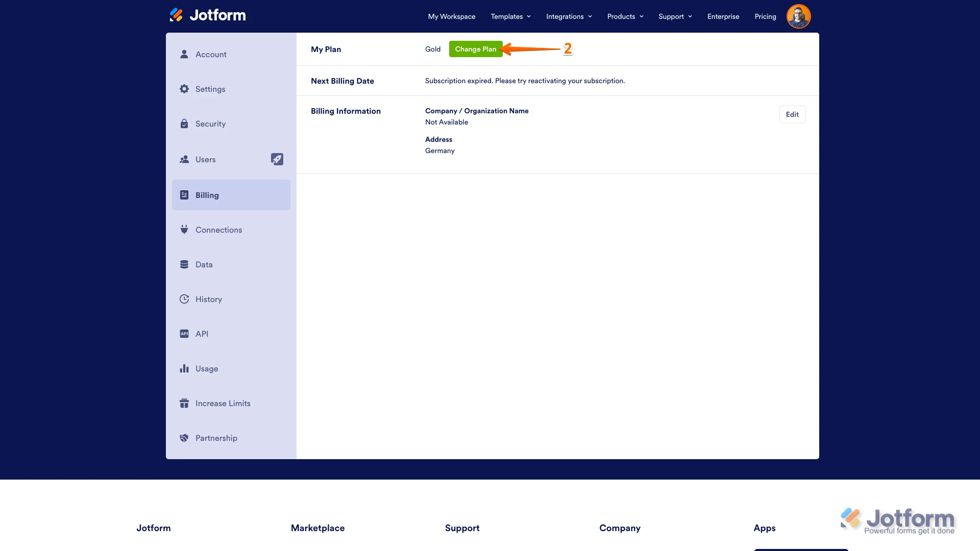Expand the Integrations dropdown menu
The image size is (980, 551).
(x=569, y=16)
